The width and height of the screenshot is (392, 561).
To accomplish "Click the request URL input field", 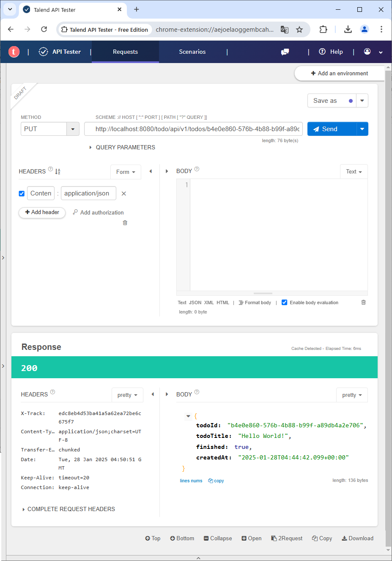I will (x=193, y=129).
